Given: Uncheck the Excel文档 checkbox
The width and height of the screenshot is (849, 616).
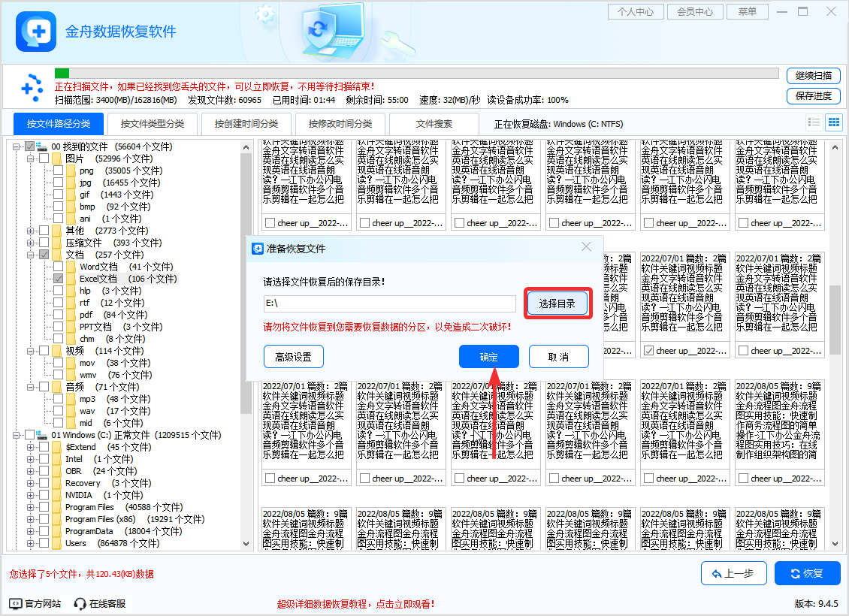Looking at the screenshot, I should click(59, 279).
